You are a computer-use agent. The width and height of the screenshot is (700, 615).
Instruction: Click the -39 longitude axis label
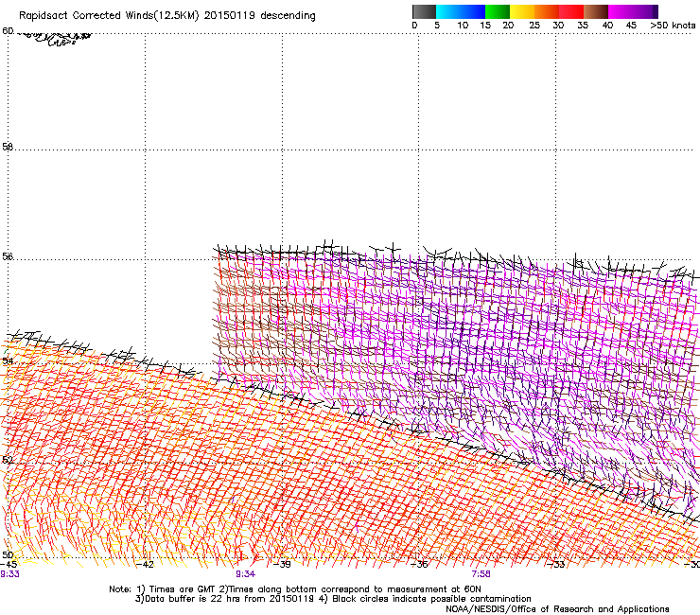[x=282, y=564]
